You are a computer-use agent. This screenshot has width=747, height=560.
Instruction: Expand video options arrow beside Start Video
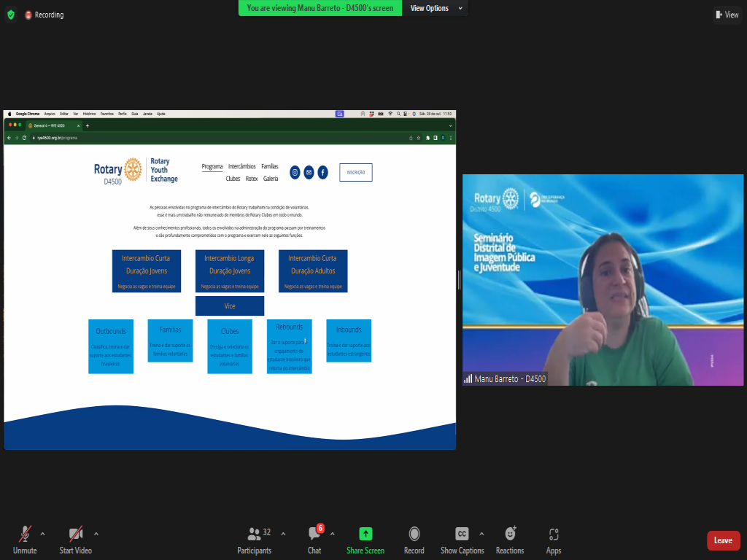click(96, 534)
